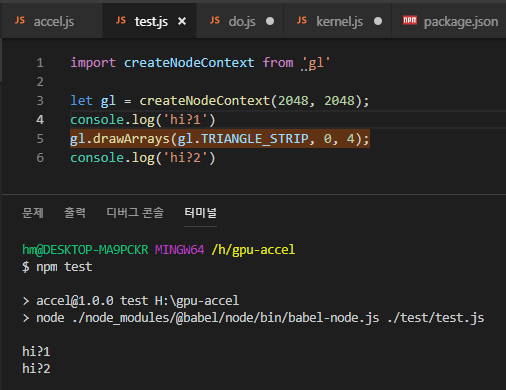Viewport: 506px width, 390px height.
Task: Switch to the accel.js editor tab
Action: pos(52,21)
